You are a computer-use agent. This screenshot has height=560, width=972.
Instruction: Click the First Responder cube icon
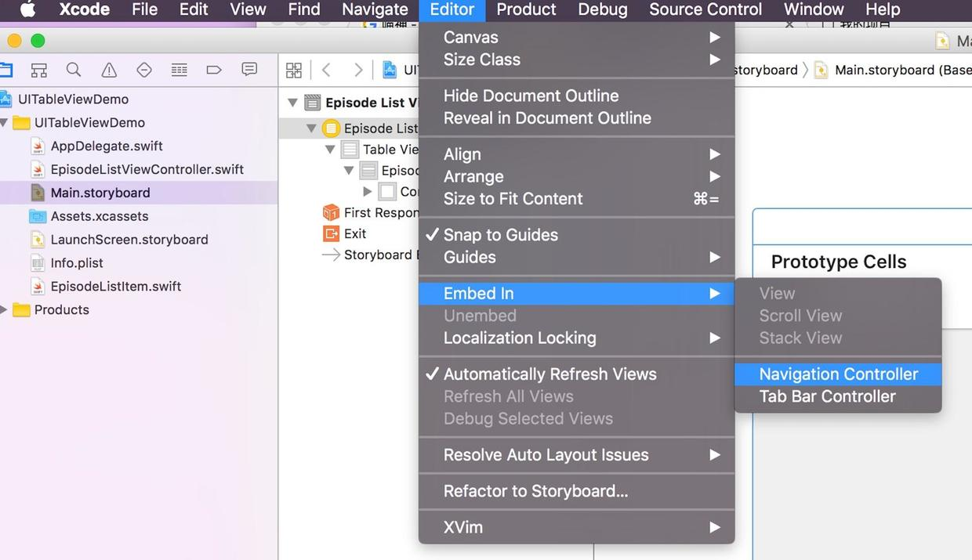pos(331,212)
